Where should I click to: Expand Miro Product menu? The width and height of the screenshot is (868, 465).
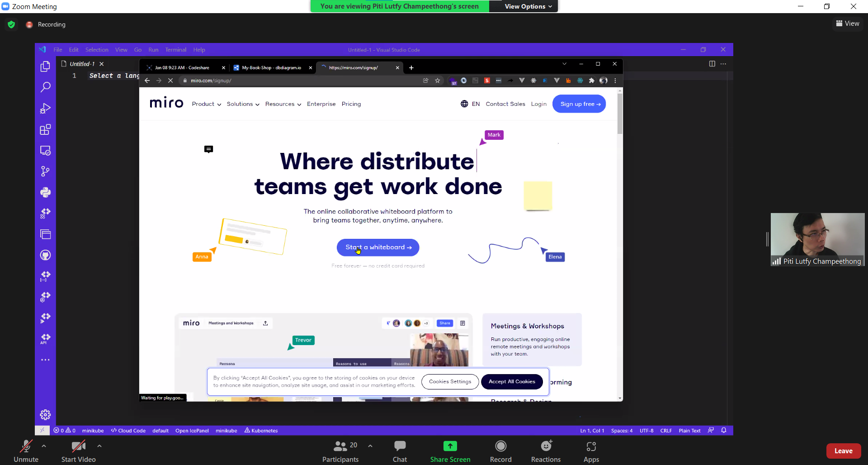pos(206,104)
